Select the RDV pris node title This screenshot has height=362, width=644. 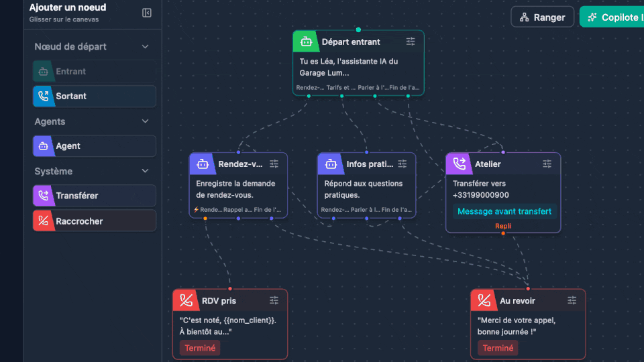(219, 301)
